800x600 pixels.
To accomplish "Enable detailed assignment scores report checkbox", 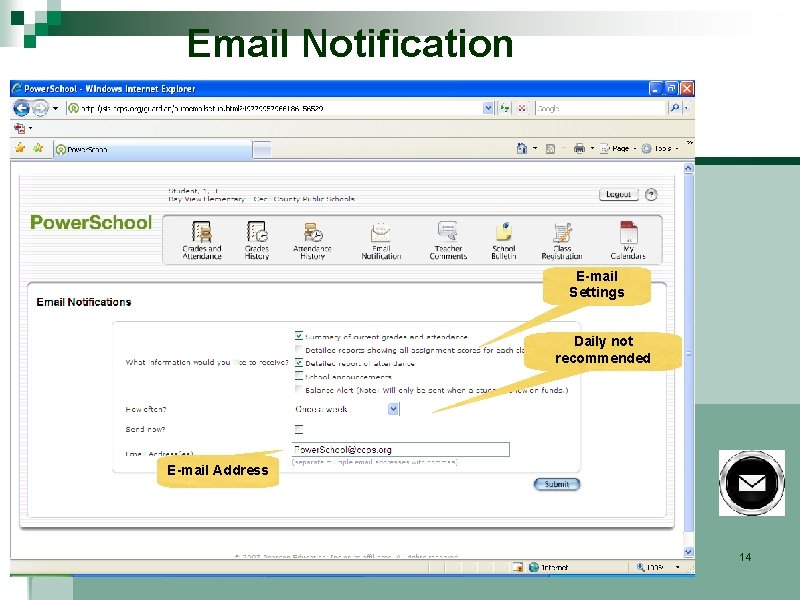I will [299, 349].
